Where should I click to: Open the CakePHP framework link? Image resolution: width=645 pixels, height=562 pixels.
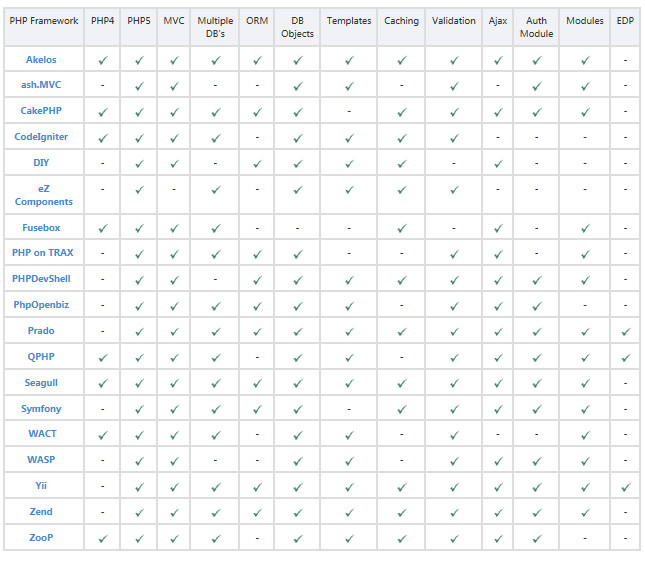pos(41,111)
